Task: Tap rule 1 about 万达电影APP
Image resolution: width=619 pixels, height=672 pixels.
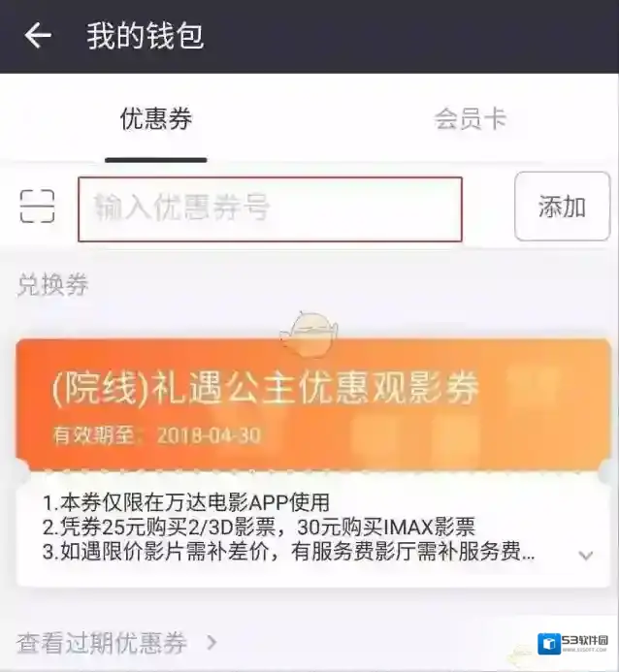Action: (x=186, y=502)
